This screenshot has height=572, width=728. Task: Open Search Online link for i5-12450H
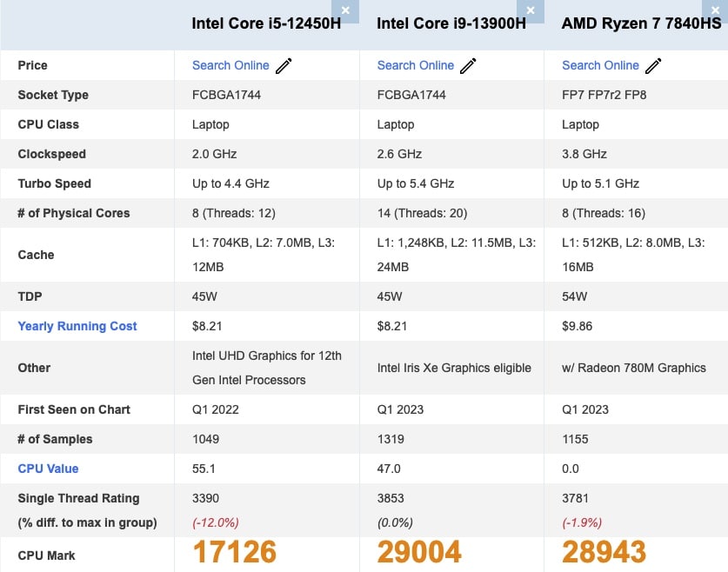[230, 65]
